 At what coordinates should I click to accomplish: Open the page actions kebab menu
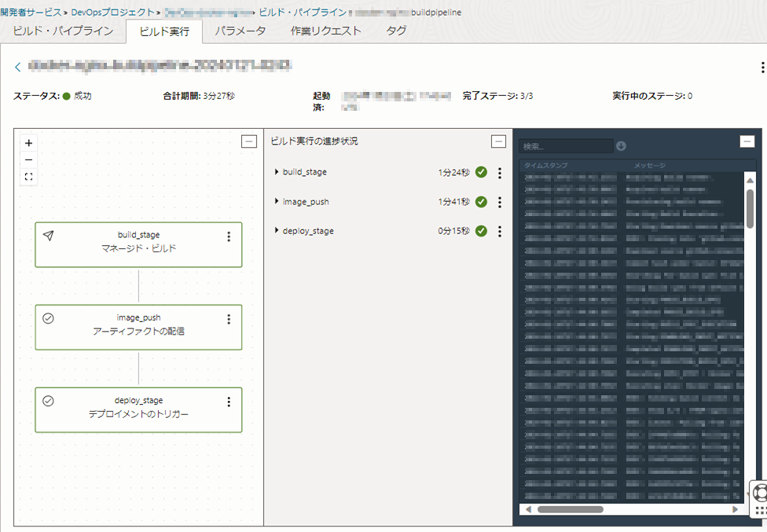[762, 67]
